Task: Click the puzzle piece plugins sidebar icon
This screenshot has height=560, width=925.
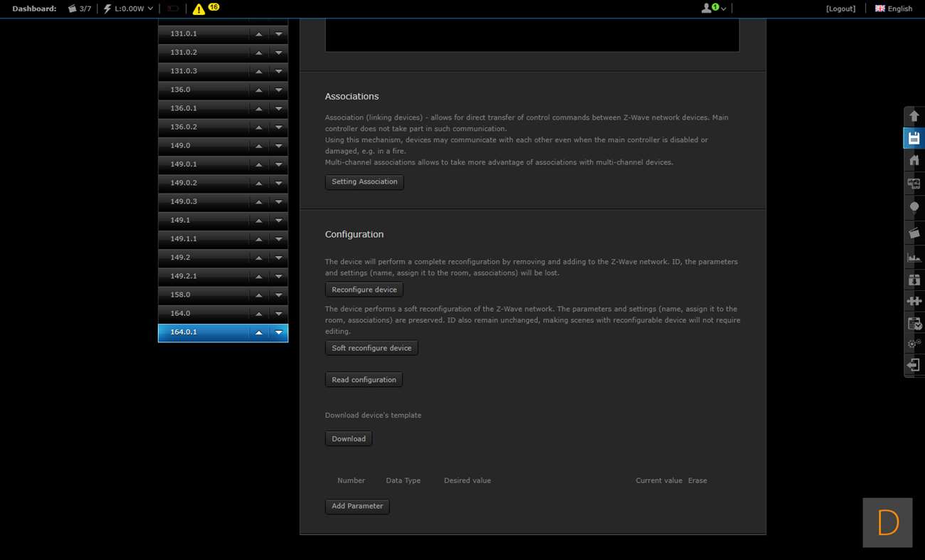Action: [914, 301]
